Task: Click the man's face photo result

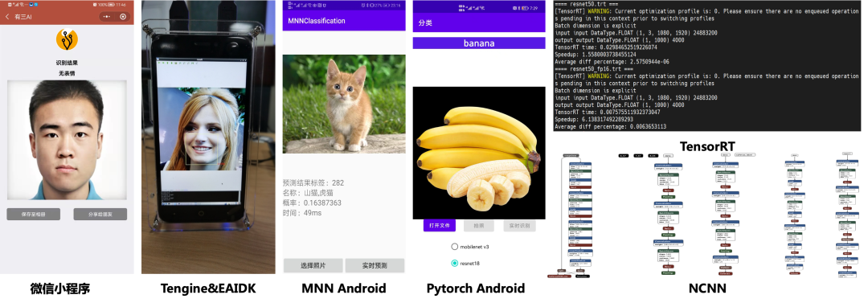Action: click(67, 140)
